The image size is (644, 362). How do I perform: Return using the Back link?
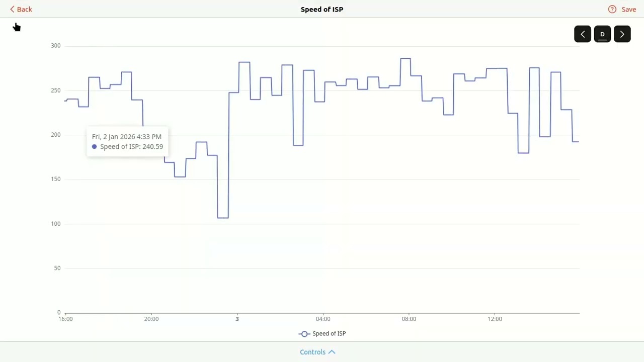click(x=21, y=9)
